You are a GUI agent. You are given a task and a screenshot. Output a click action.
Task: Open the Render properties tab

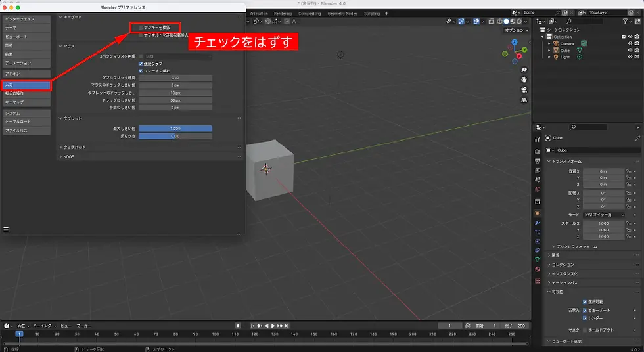coord(538,152)
